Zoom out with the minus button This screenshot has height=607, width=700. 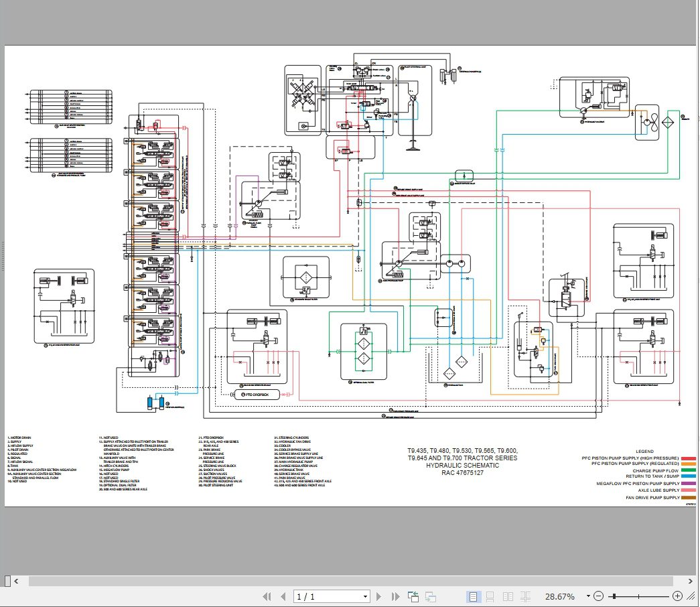tap(598, 596)
